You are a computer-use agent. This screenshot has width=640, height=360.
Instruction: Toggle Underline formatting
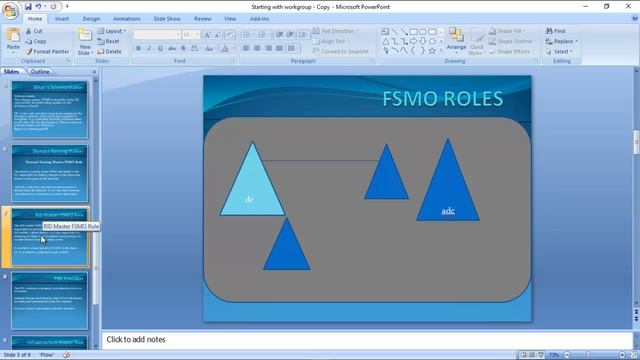160,49
